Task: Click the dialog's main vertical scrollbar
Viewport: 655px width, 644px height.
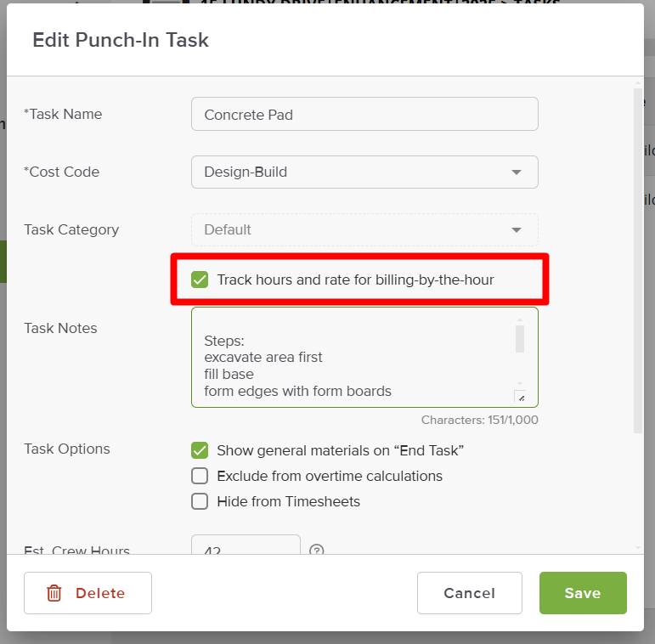Action: pyautogui.click(x=637, y=261)
